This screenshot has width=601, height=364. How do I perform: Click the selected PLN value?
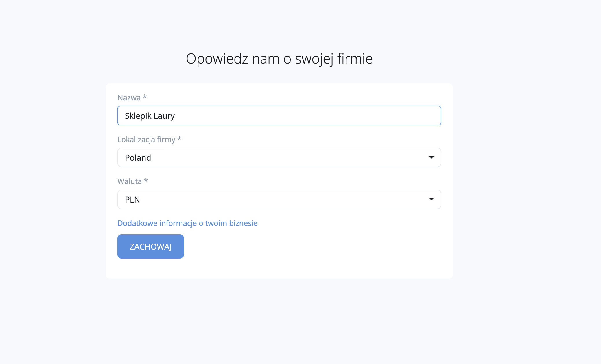(132, 200)
